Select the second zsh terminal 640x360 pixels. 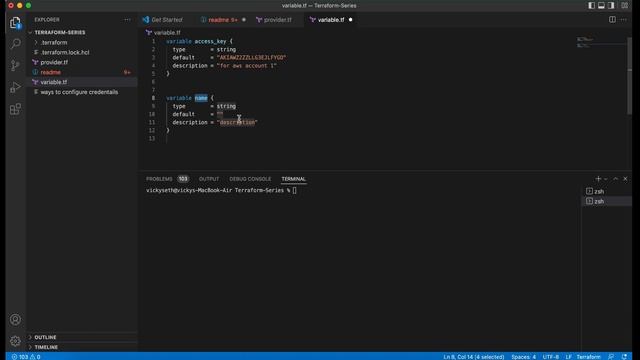606,201
